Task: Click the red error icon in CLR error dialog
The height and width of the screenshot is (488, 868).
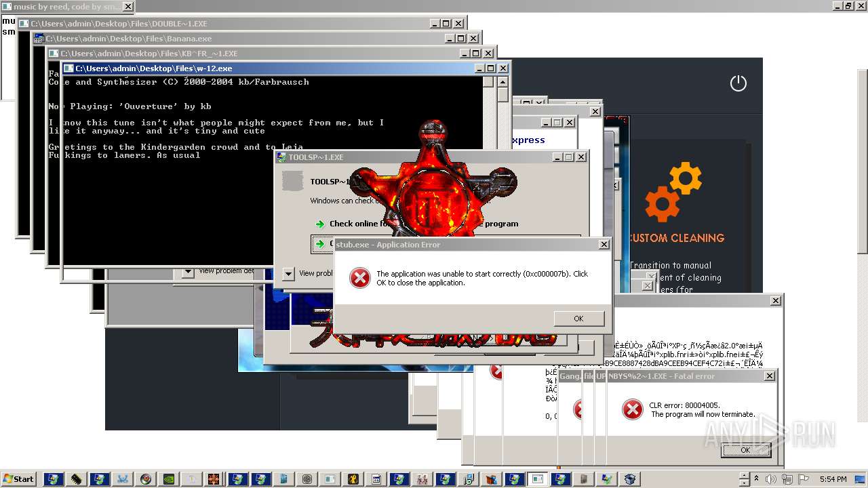Action: (x=632, y=409)
